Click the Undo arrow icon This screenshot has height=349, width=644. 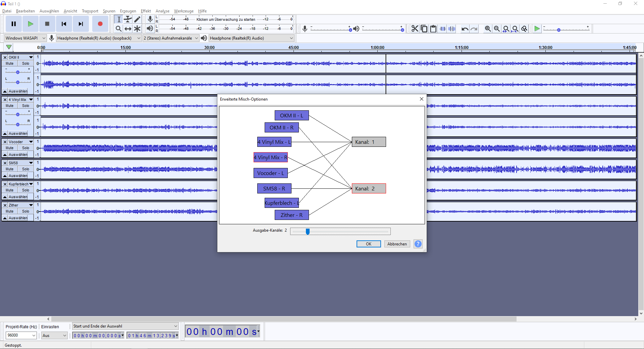point(465,29)
